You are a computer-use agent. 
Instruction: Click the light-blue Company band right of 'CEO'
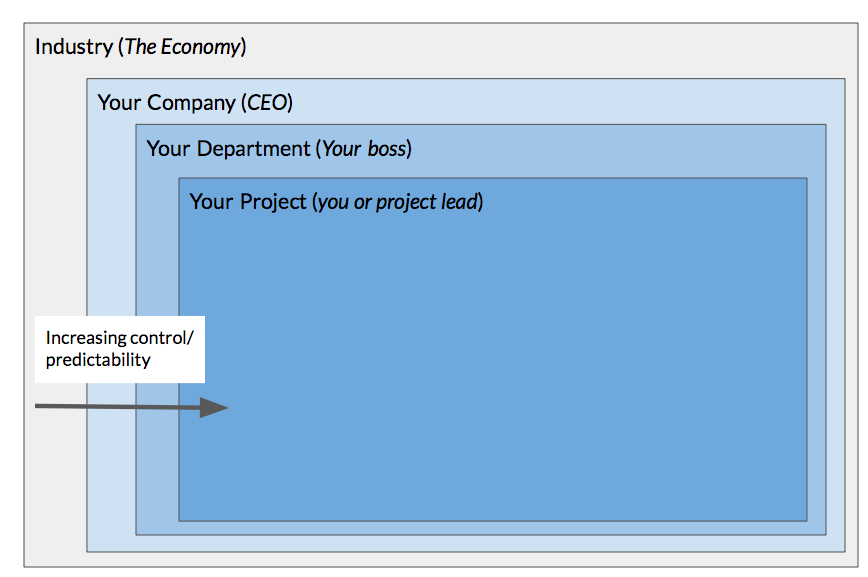560,102
